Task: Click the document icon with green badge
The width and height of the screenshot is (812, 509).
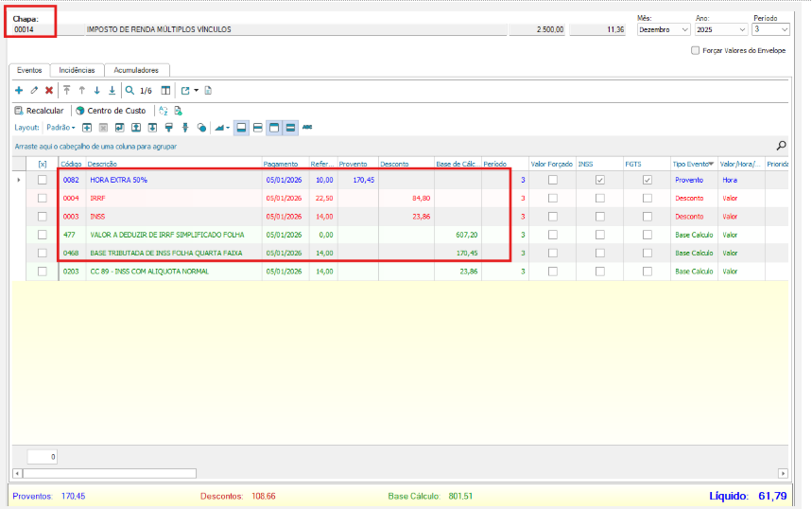Action: click(178, 111)
